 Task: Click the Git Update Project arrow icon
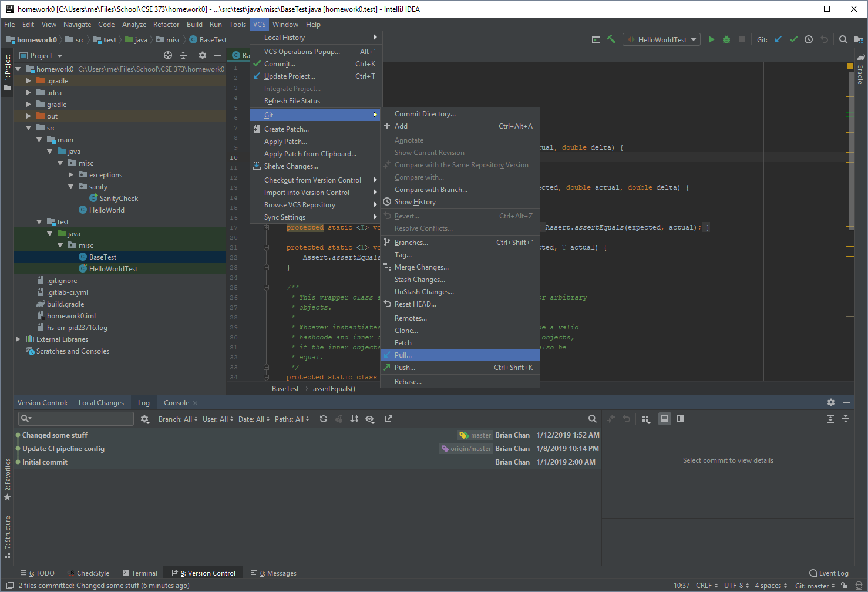[x=778, y=39]
